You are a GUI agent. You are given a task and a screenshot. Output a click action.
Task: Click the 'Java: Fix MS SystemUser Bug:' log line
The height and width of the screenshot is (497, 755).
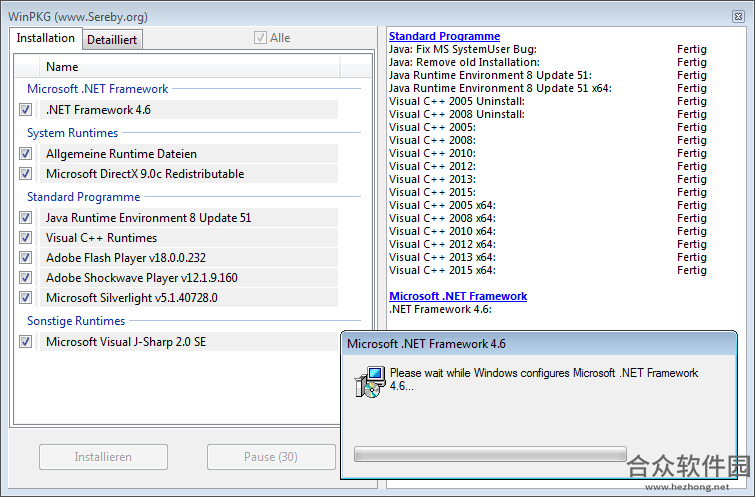click(x=463, y=49)
